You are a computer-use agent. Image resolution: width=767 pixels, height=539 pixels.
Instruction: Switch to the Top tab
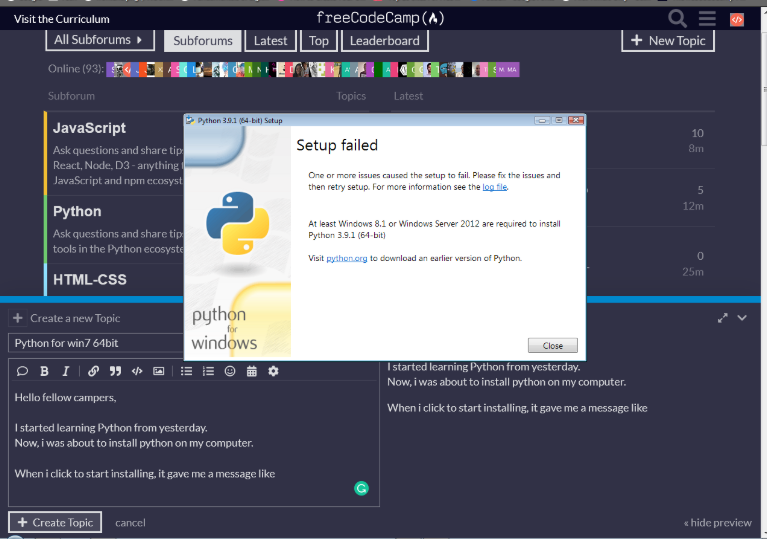318,41
